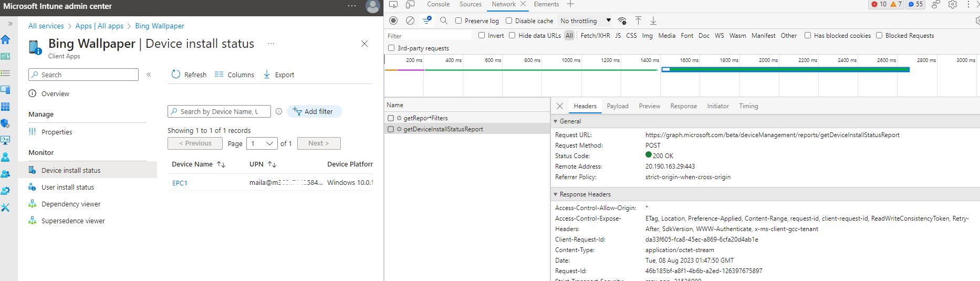Collapse the General headers section
Image resolution: width=980 pixels, height=281 pixels.
pos(556,121)
